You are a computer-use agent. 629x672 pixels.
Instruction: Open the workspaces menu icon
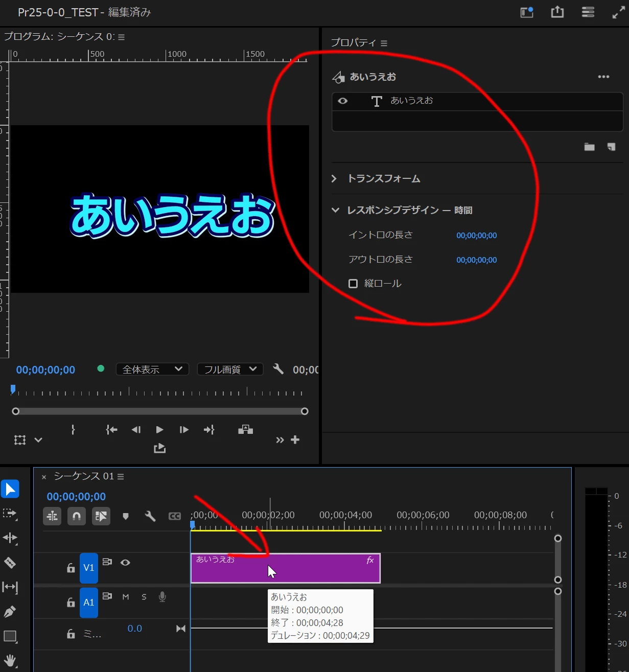pos(588,12)
